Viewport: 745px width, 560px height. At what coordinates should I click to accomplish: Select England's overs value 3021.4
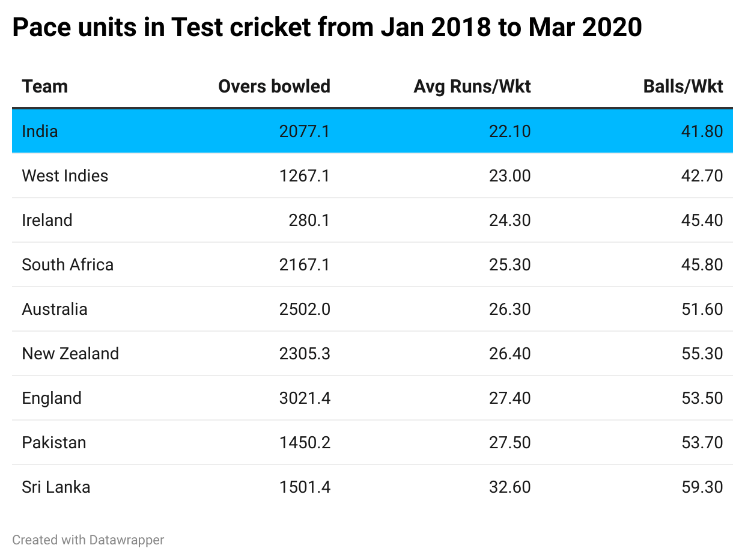(305, 398)
